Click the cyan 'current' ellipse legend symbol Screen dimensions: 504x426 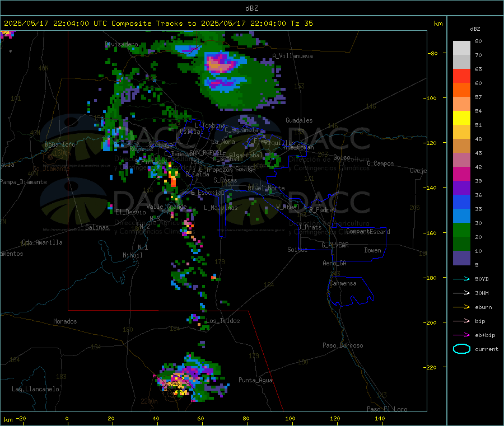pos(461,349)
